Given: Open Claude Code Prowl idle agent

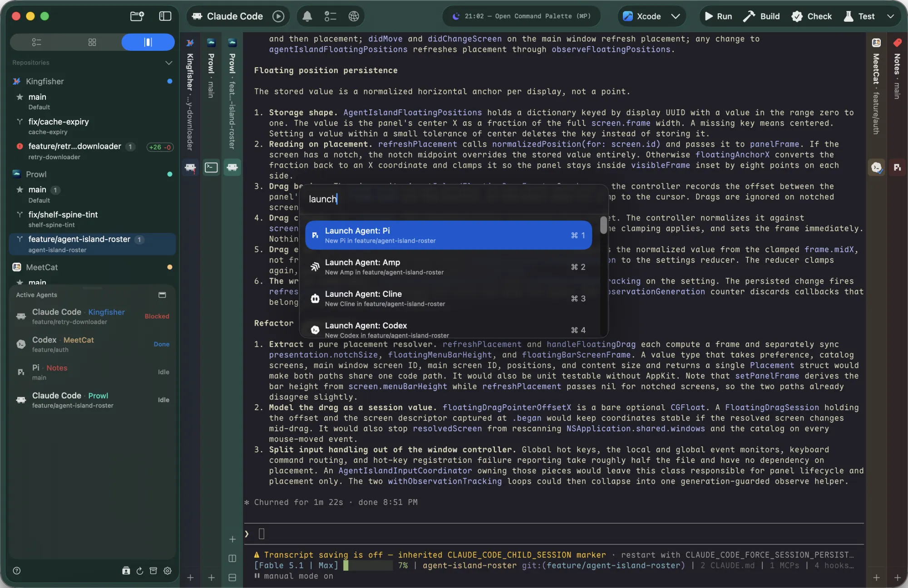Looking at the screenshot, I should [x=92, y=400].
